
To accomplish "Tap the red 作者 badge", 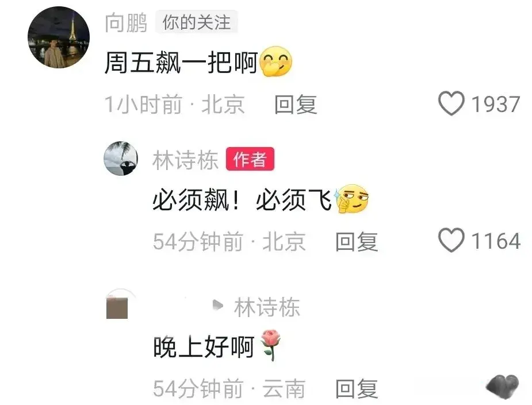I will coord(250,159).
